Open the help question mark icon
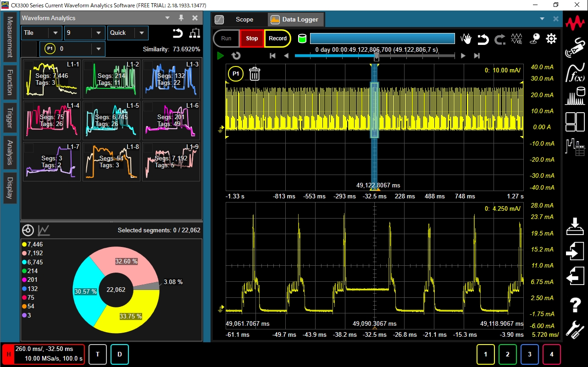The width and height of the screenshot is (588, 367). pos(575,304)
